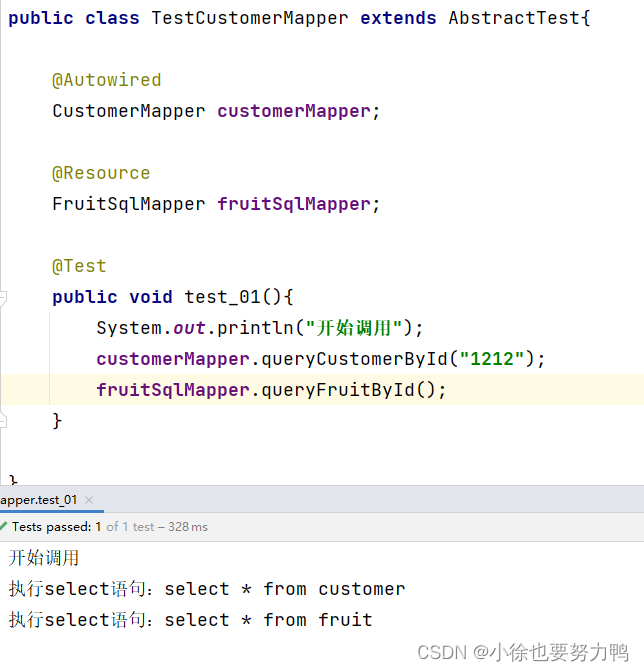Viewport: 644px width, 671px height.
Task: Click the queryFruitById method call
Action: tap(338, 390)
